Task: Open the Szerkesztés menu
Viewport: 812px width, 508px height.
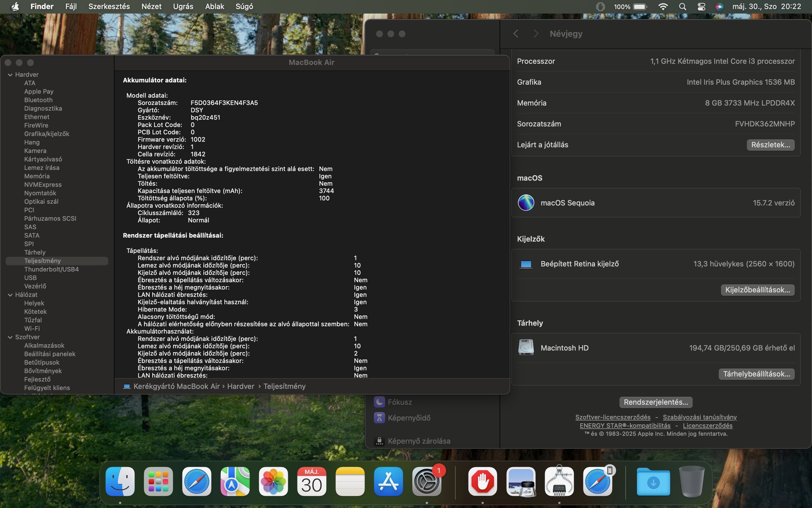Action: (109, 6)
